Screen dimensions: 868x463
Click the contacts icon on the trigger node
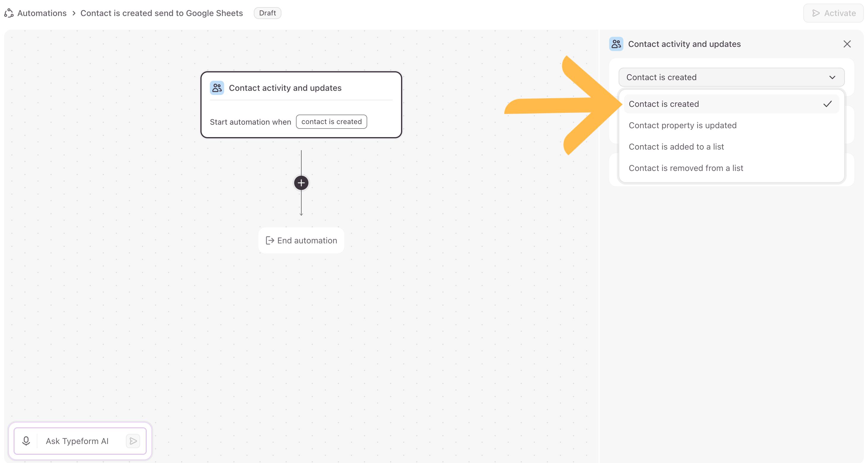pos(217,88)
